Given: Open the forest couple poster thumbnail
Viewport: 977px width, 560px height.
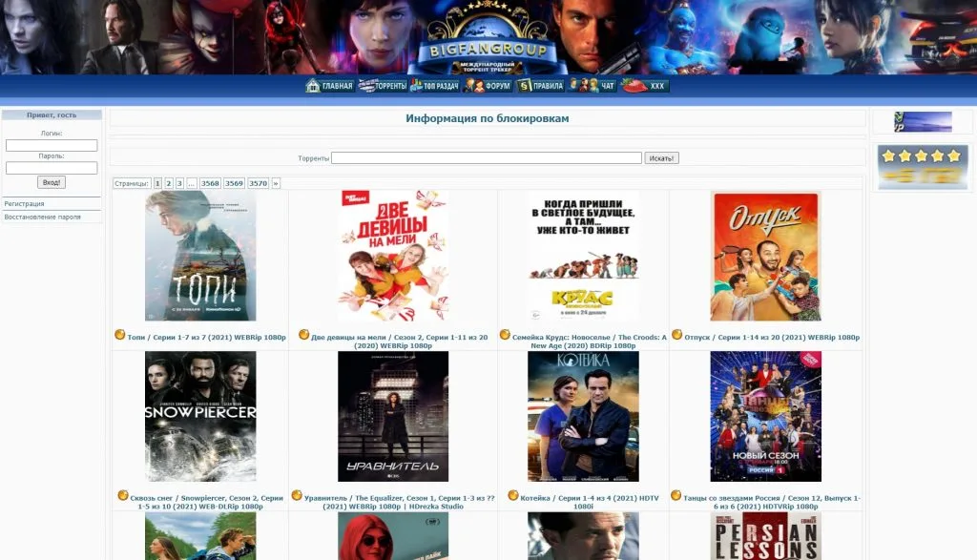Looking at the screenshot, I should pos(200,536).
